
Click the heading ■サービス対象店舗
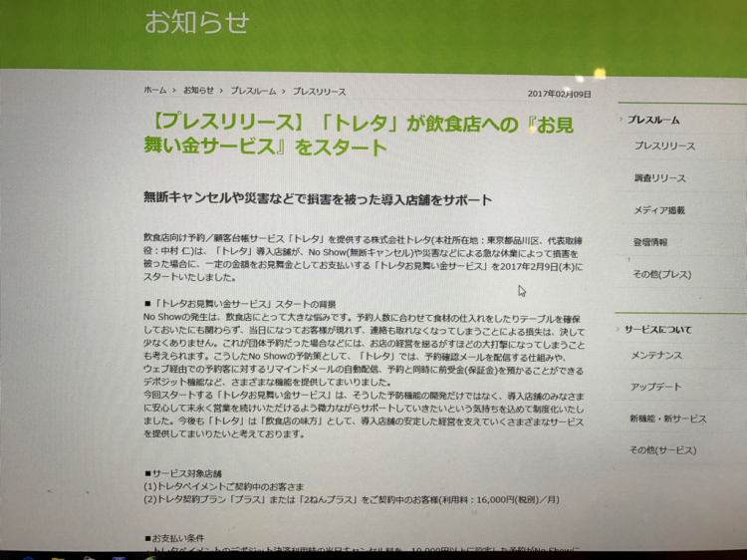tap(183, 473)
